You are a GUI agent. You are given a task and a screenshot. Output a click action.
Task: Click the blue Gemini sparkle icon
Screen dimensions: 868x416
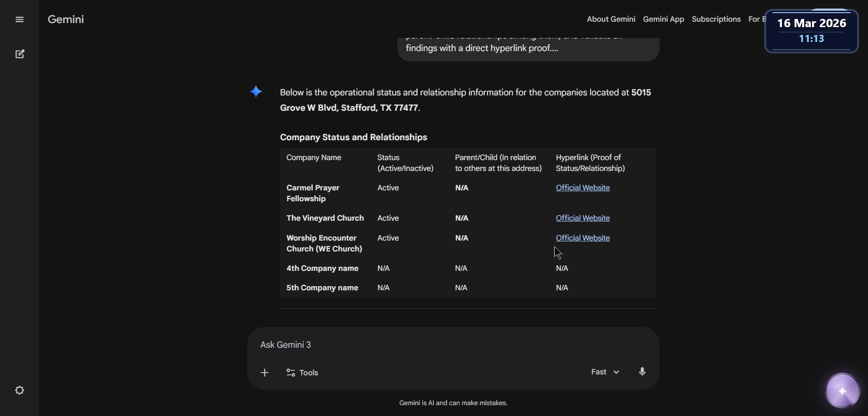[256, 92]
